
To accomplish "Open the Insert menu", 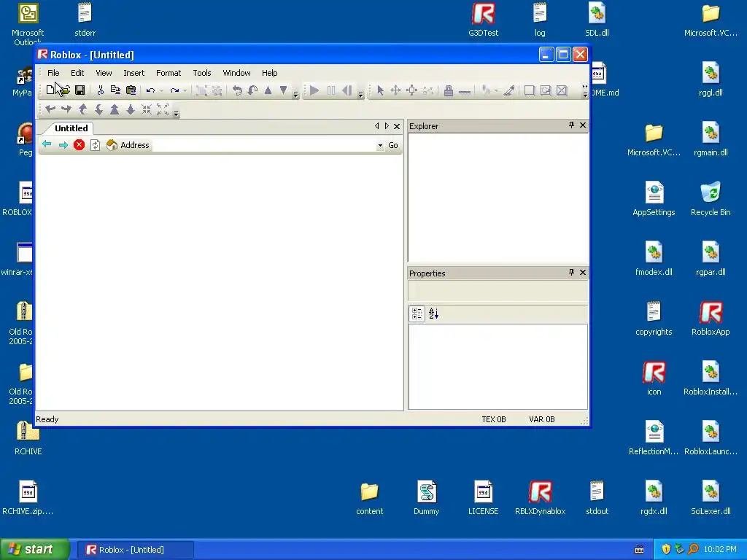I will pos(134,73).
